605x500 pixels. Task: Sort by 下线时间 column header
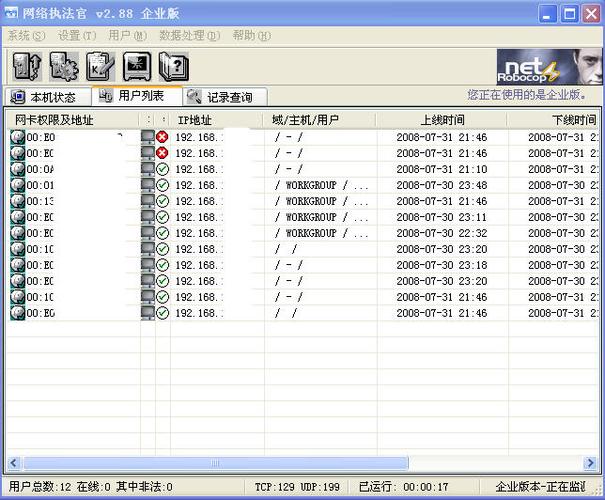[x=553, y=120]
